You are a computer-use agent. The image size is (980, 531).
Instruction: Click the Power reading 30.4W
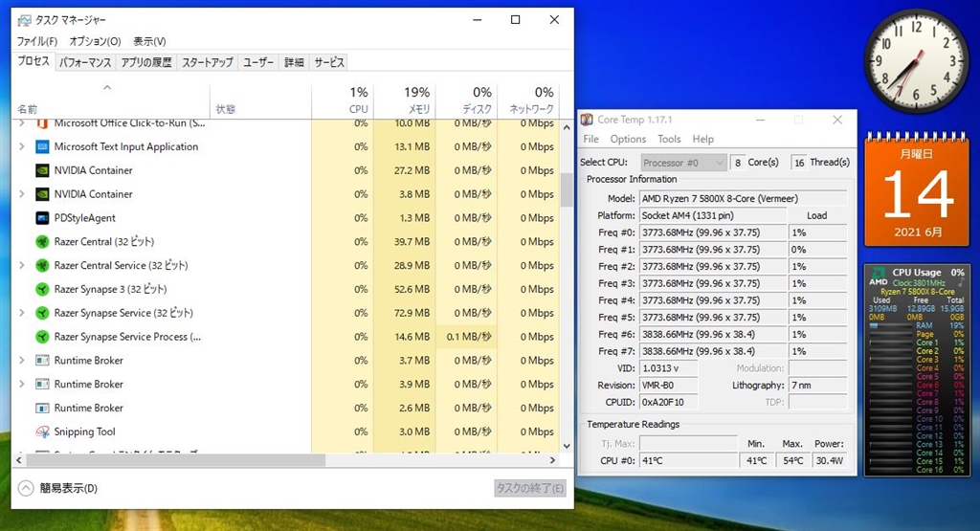(830, 461)
